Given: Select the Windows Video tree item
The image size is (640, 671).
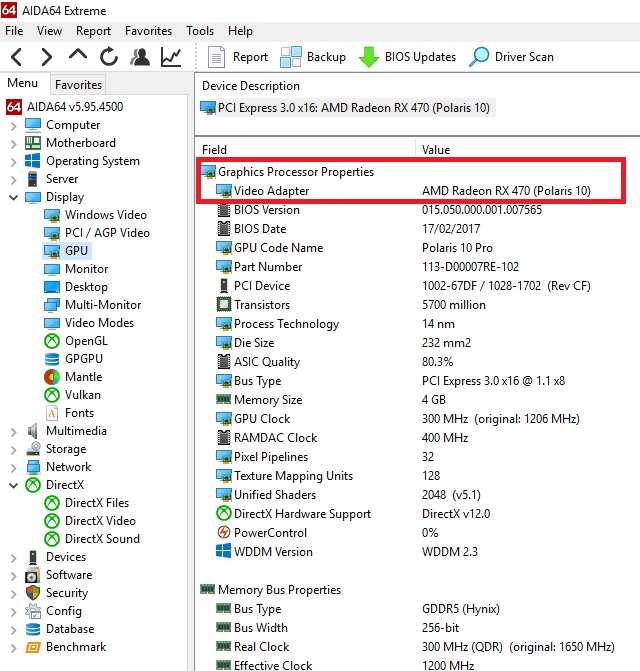Looking at the screenshot, I should [96, 215].
